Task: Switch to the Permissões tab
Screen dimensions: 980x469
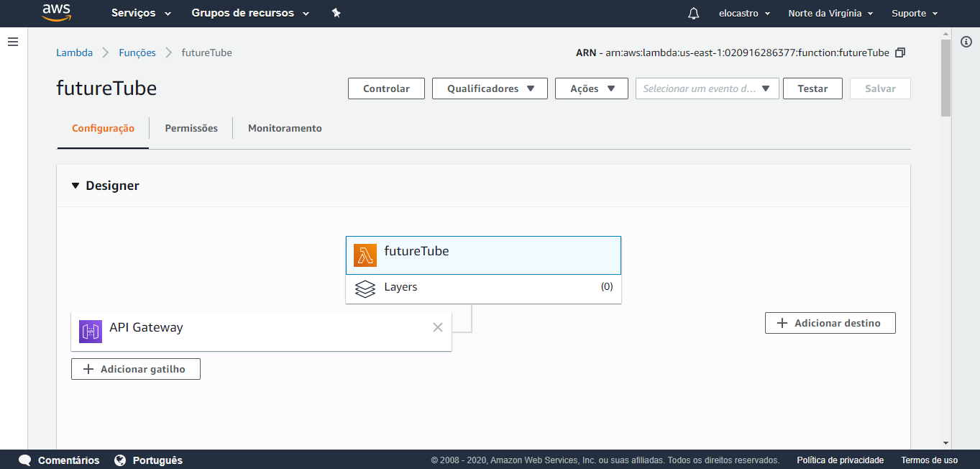Action: 191,128
